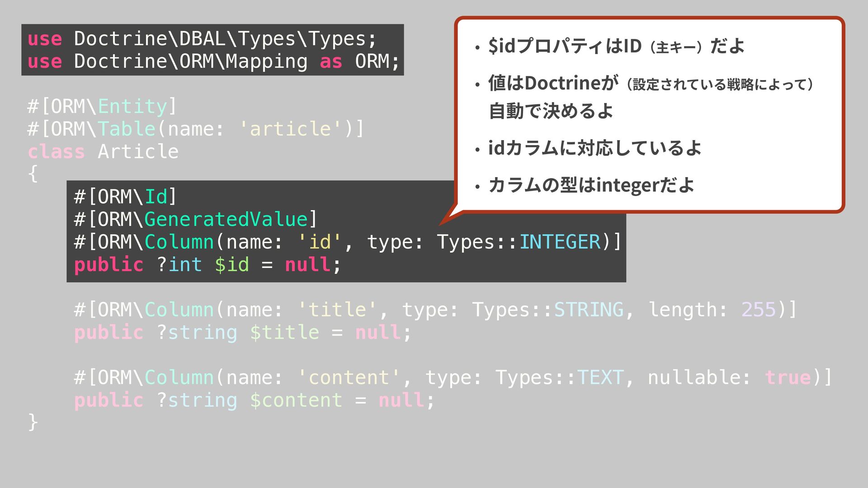Click the callout bullet about the id column
This screenshot has height=488, width=868.
click(x=594, y=148)
